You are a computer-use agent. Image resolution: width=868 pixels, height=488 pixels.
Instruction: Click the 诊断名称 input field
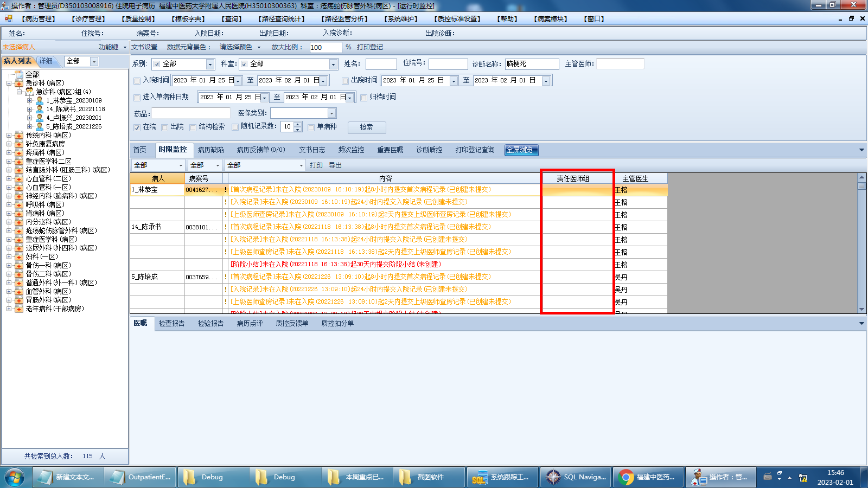532,65
